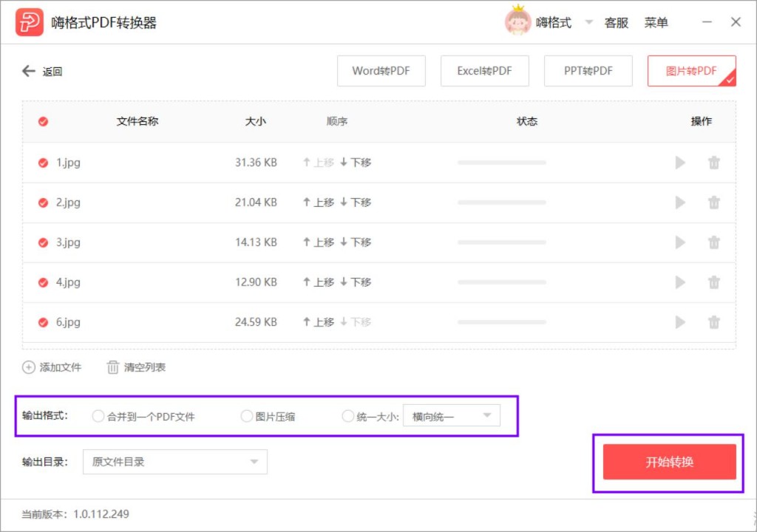The width and height of the screenshot is (757, 532).
Task: Run conversion for 4.jpg play icon
Action: point(680,282)
